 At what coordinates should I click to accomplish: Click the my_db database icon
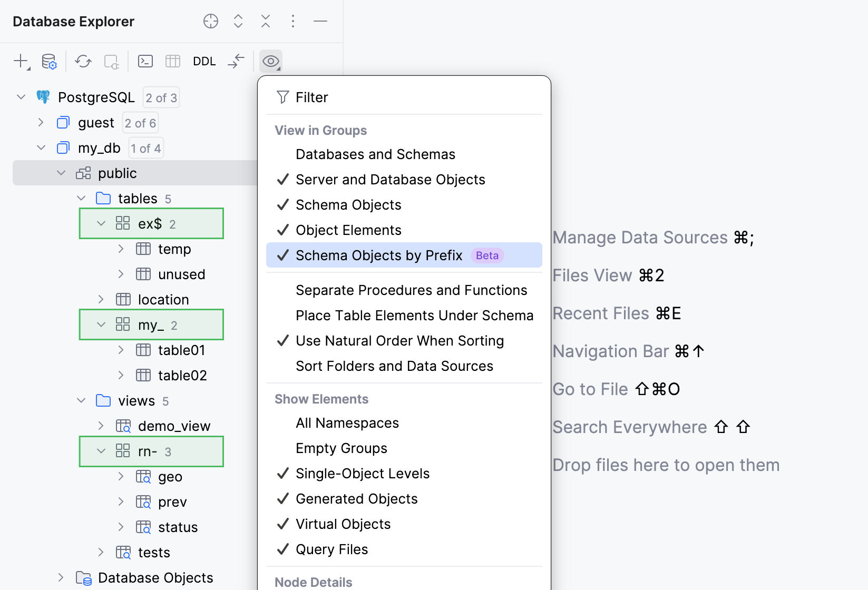tap(63, 148)
